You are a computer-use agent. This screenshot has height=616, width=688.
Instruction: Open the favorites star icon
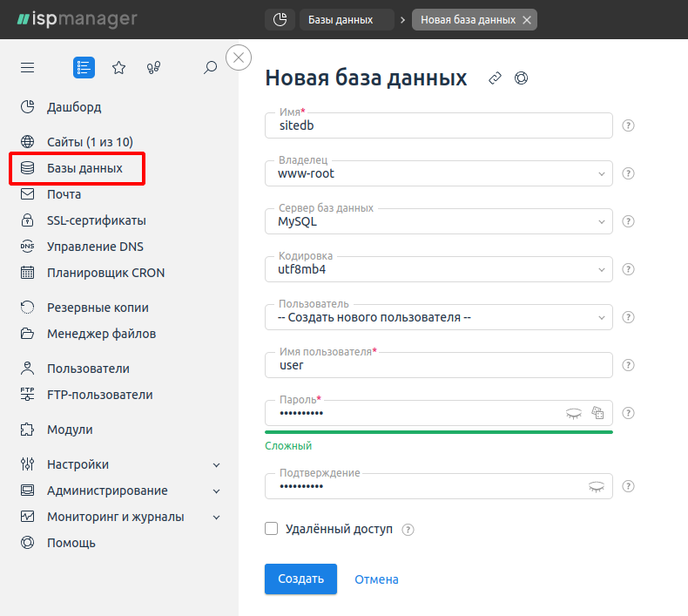[118, 68]
